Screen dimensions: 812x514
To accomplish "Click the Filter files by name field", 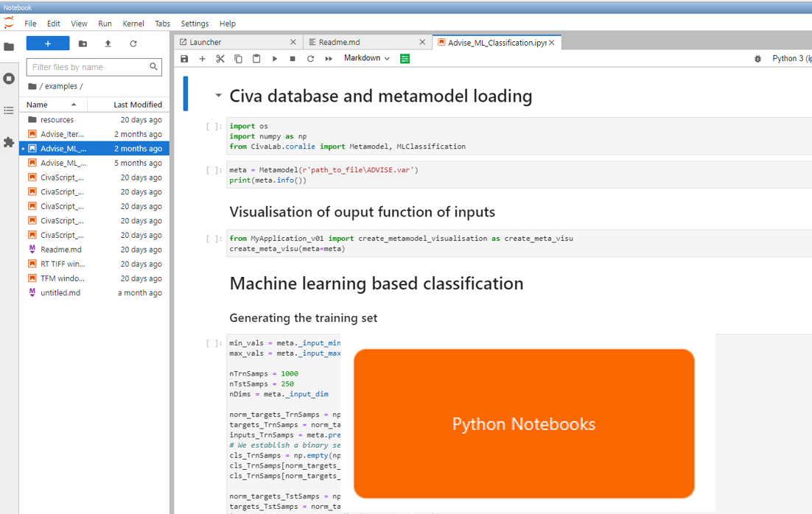I will click(x=94, y=67).
